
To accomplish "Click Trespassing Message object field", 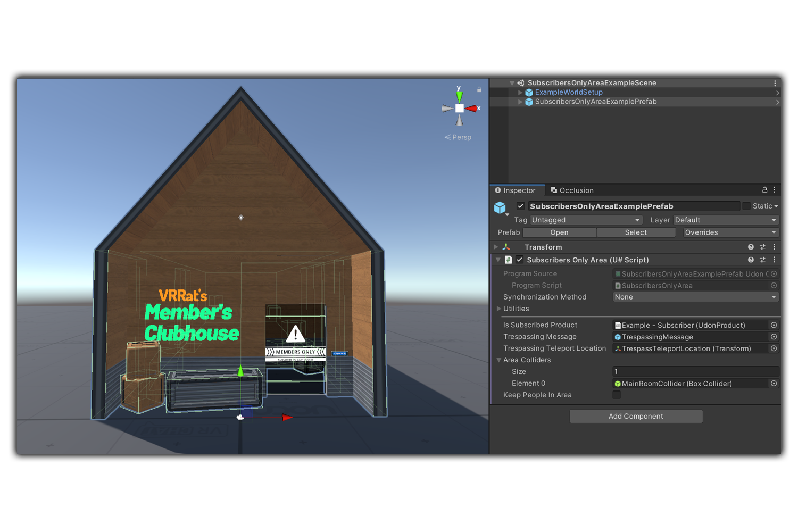I will [691, 337].
